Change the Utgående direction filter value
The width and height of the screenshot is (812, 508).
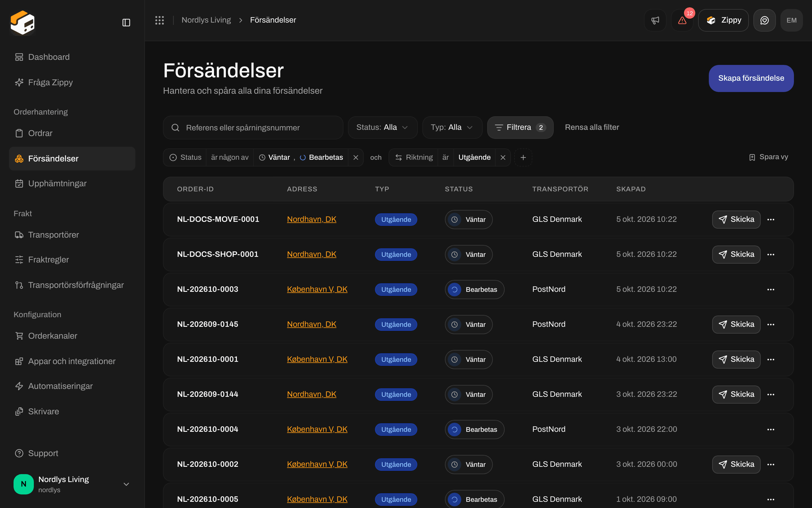475,157
